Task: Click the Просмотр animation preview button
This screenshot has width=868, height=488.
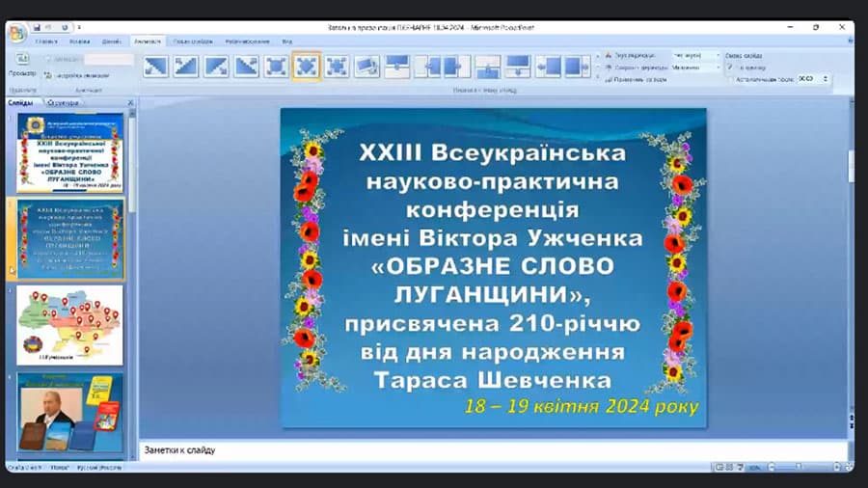Action: [22, 65]
